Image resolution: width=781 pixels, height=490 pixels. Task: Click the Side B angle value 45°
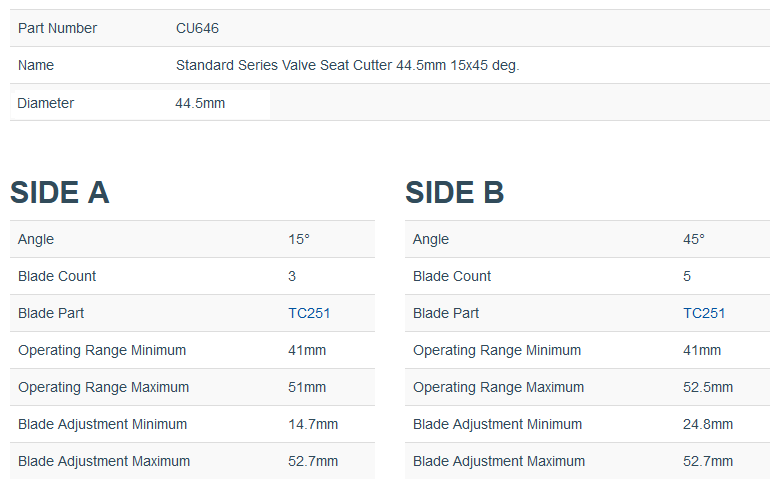coord(694,239)
